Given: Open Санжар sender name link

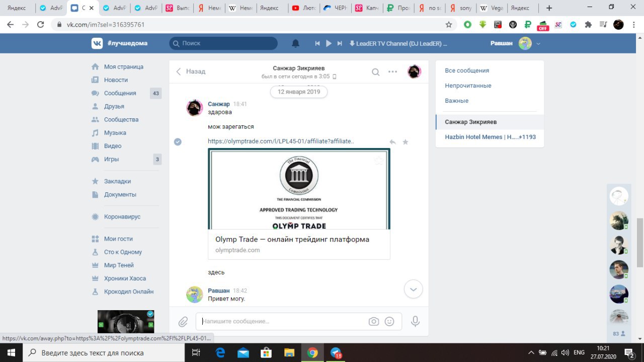Looking at the screenshot, I should 219,104.
